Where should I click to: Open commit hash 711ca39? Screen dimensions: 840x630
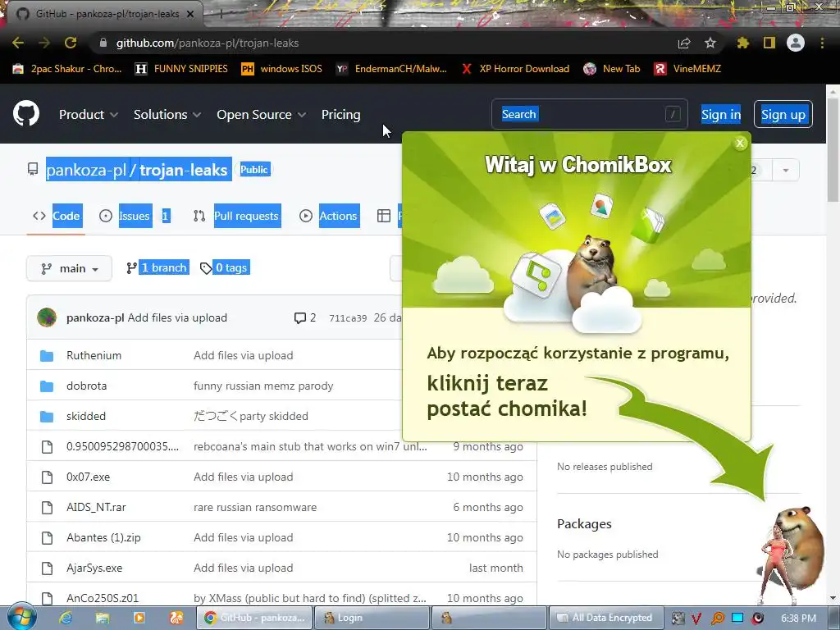[x=348, y=318]
